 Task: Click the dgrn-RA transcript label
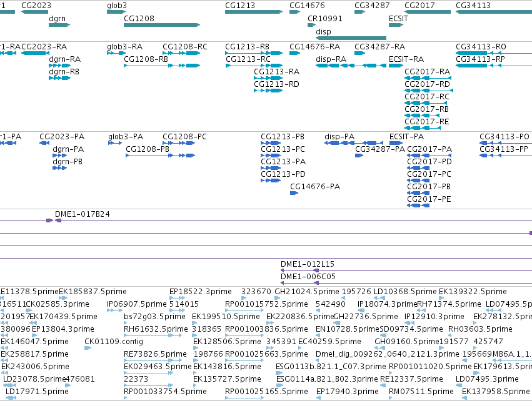65,59
